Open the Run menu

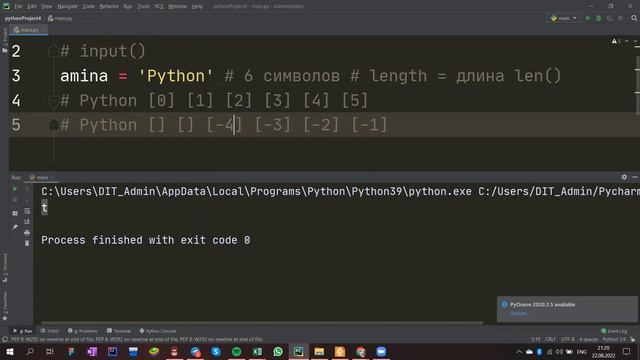[x=128, y=7]
